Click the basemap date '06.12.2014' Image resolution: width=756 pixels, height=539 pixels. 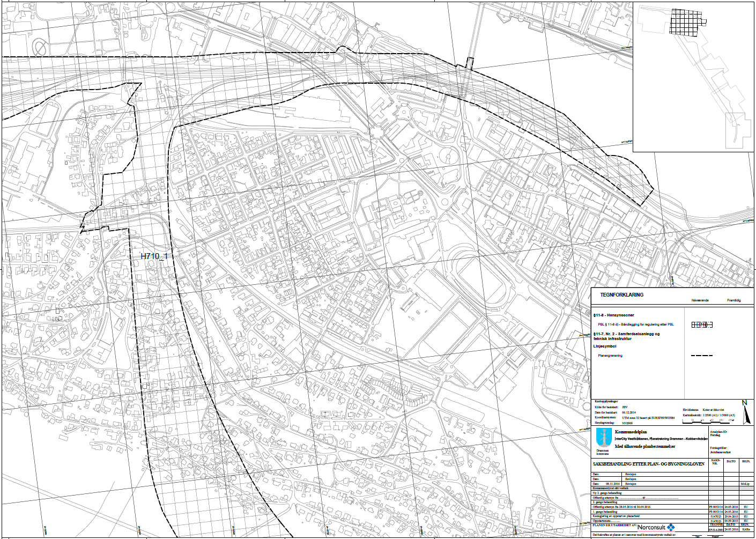click(629, 412)
